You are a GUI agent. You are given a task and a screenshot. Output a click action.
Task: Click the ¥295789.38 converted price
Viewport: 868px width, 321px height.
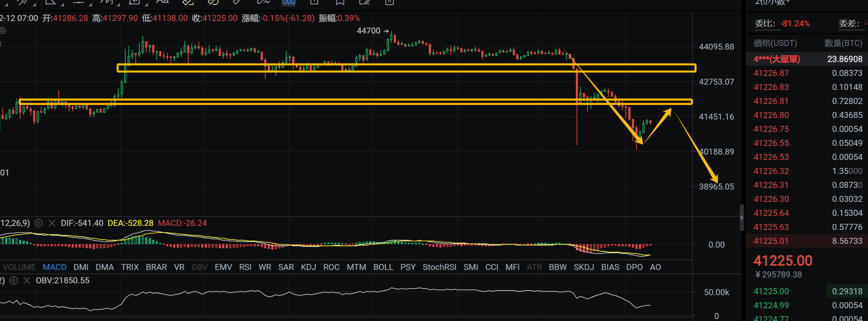click(778, 275)
